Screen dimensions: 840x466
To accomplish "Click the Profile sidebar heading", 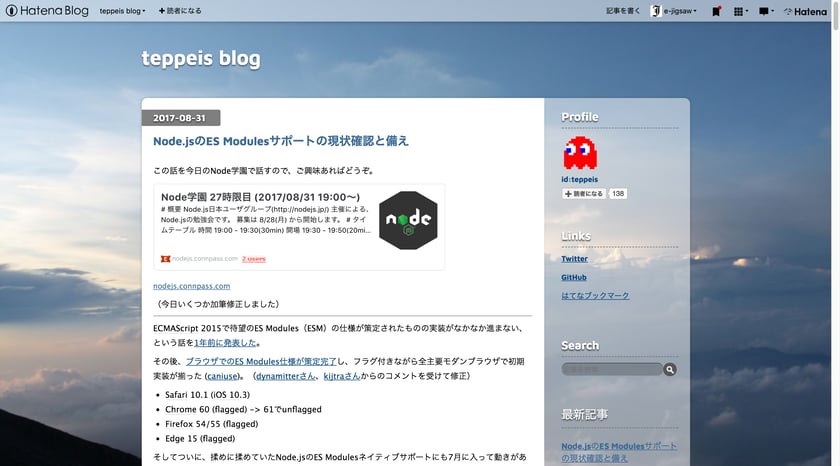I will pyautogui.click(x=580, y=117).
